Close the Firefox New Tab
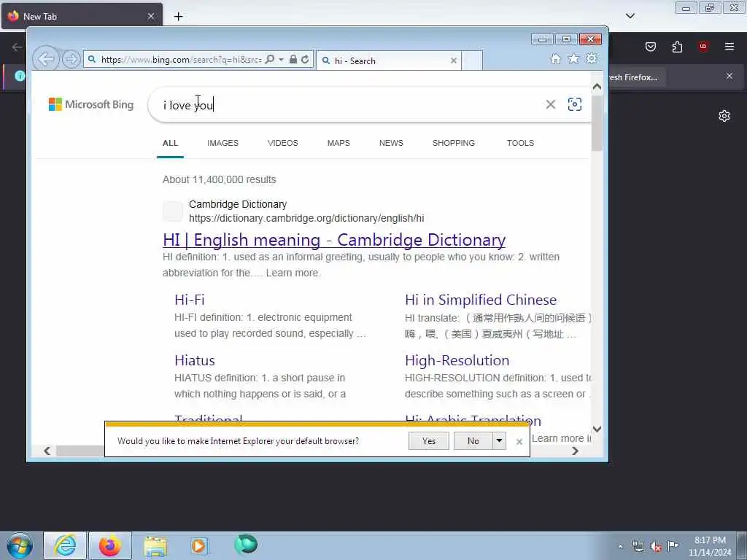The image size is (747, 560). (x=150, y=16)
